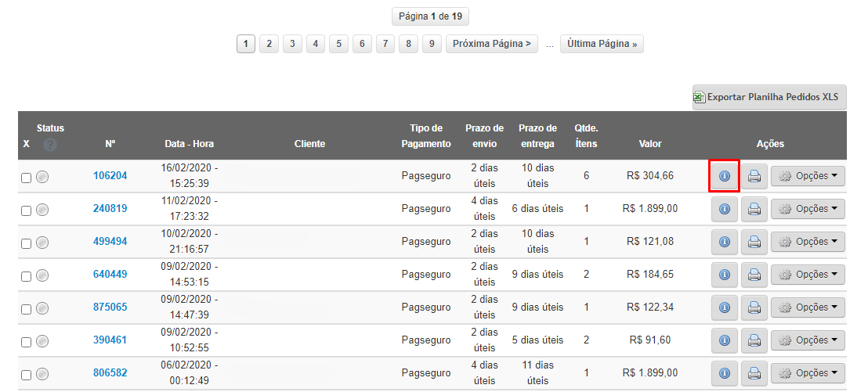Click print icon for order 240819
The height and width of the screenshot is (392, 868).
(x=754, y=209)
